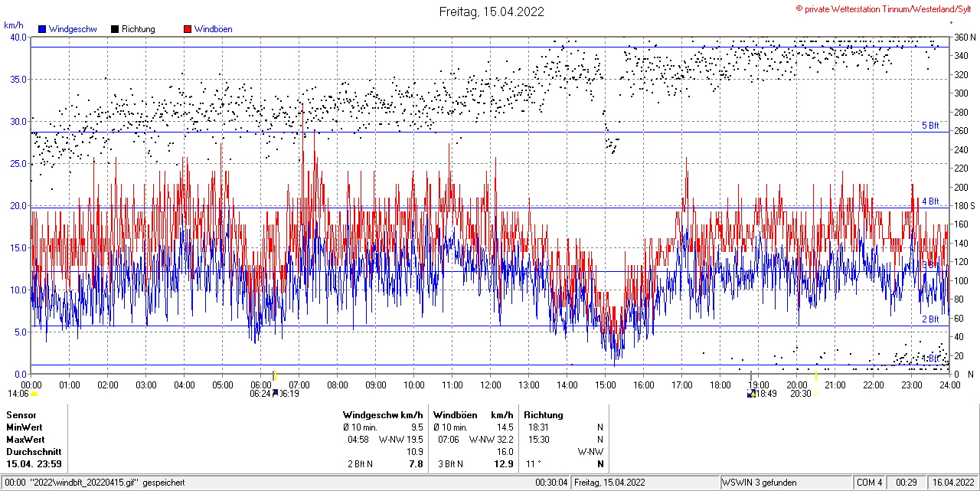Click the black Richtung legend square
Screen dimensions: 980x491
tap(114, 29)
